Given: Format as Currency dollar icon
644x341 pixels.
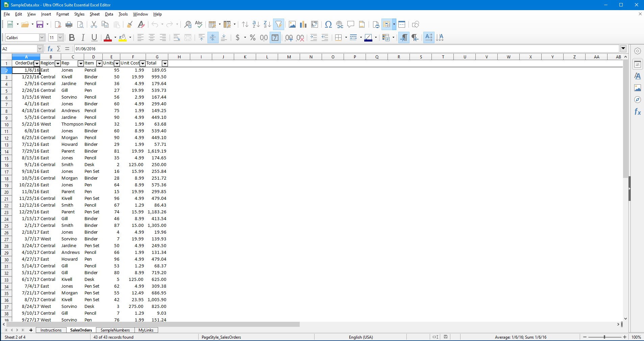Looking at the screenshot, I should click(x=238, y=37).
